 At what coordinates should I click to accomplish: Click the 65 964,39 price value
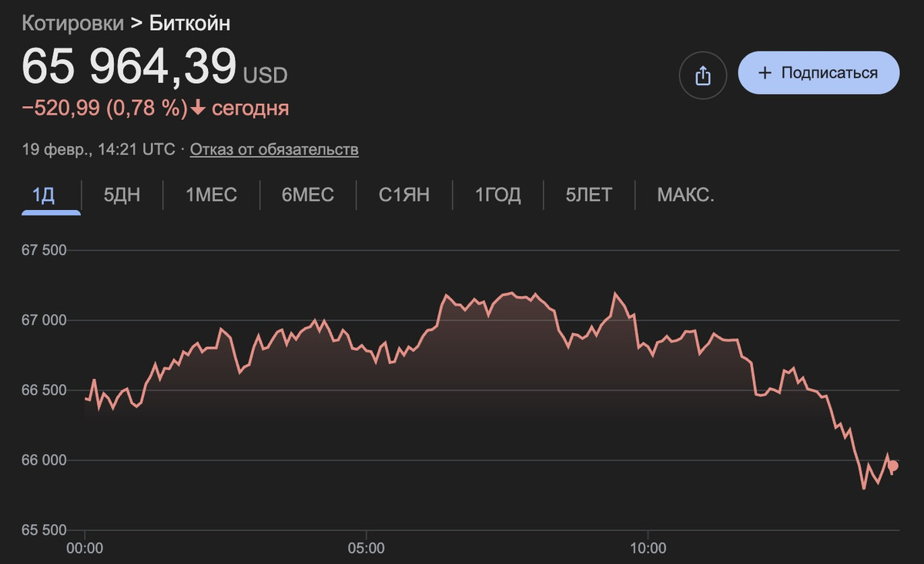coord(129,66)
